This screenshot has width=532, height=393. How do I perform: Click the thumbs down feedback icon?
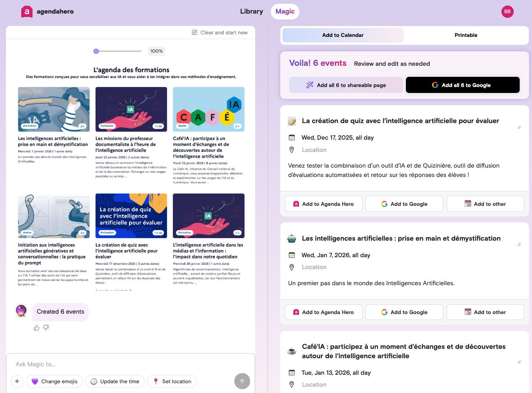(46, 328)
